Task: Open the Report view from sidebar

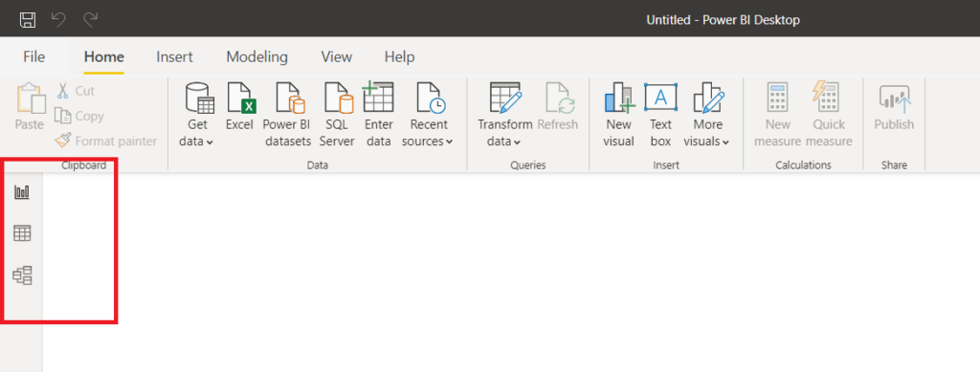Action: [22, 191]
